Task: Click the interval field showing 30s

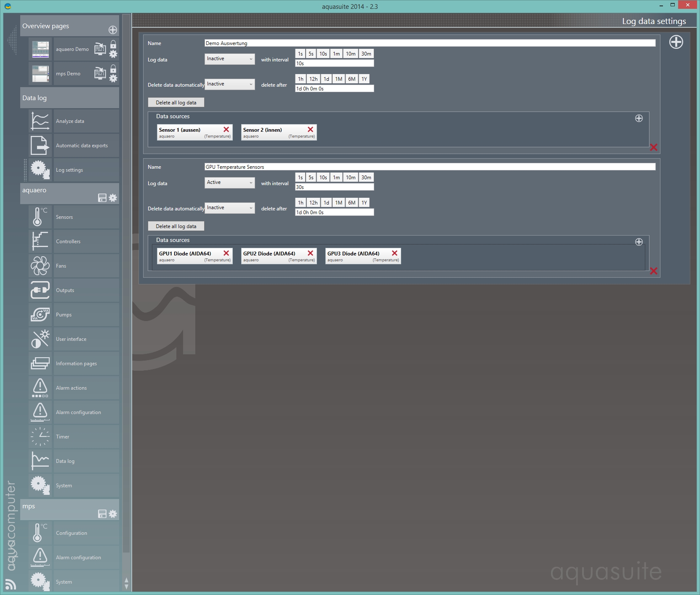Action: 335,187
